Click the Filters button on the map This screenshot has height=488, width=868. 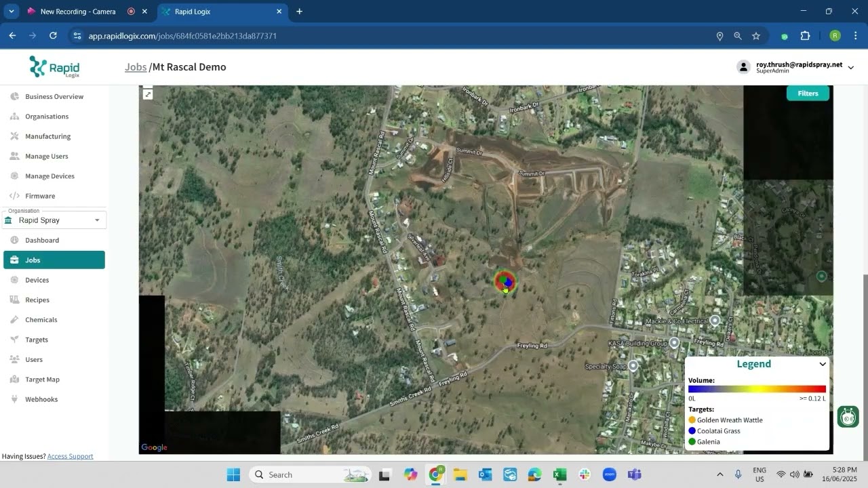tap(808, 94)
